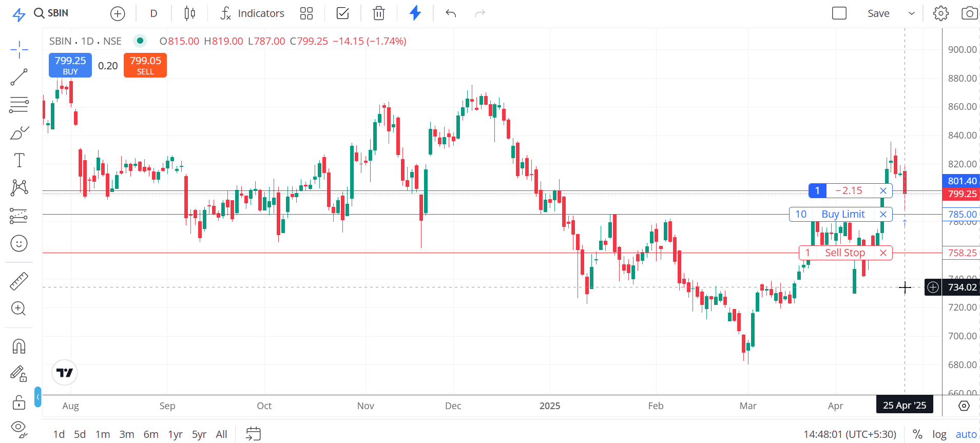Click the Sell Stop order label

pos(844,253)
